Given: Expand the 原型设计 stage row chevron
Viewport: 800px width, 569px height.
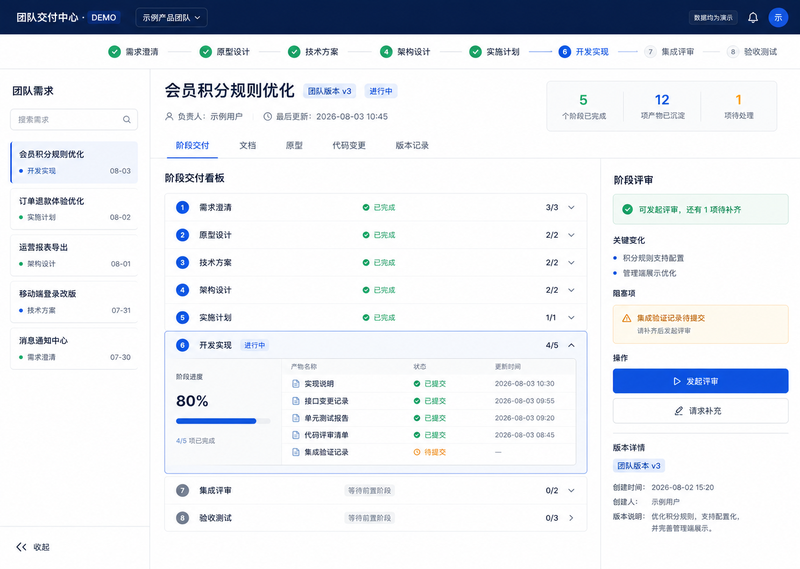Looking at the screenshot, I should click(571, 235).
